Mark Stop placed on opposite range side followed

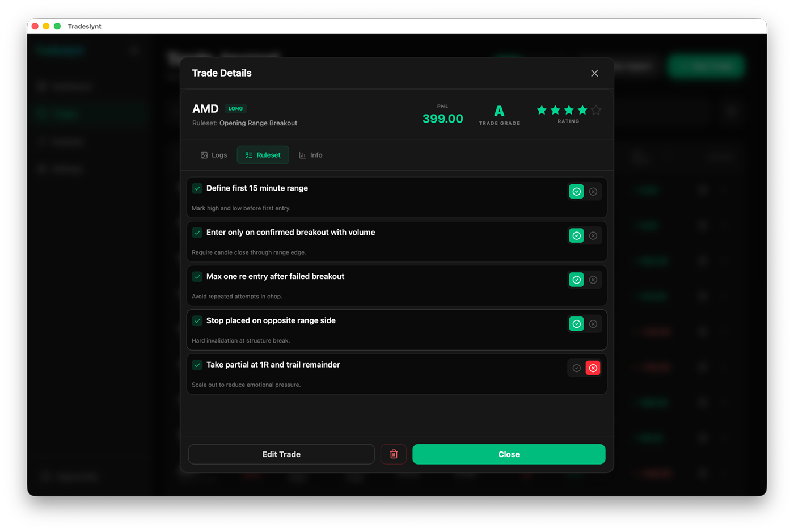tap(576, 324)
